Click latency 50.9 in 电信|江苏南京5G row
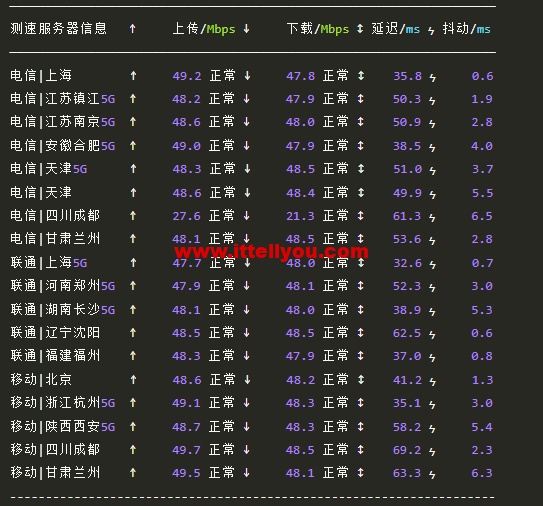The height and width of the screenshot is (506, 543). coord(407,122)
